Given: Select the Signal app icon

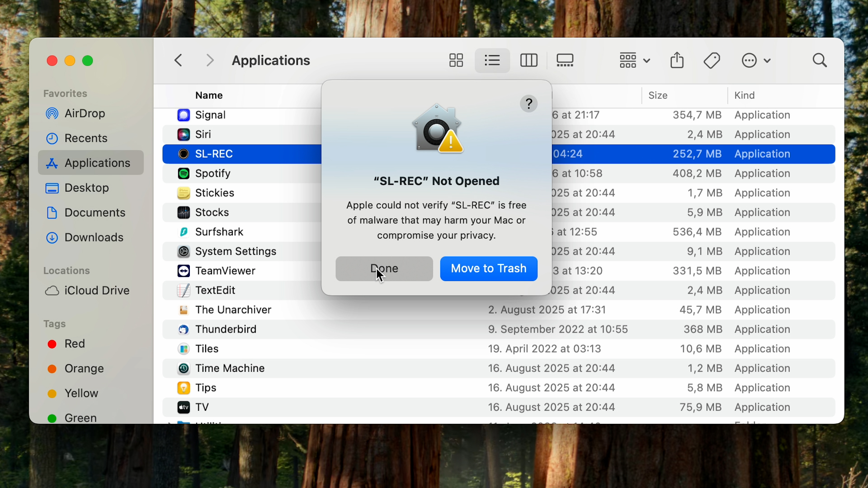Looking at the screenshot, I should [x=183, y=115].
